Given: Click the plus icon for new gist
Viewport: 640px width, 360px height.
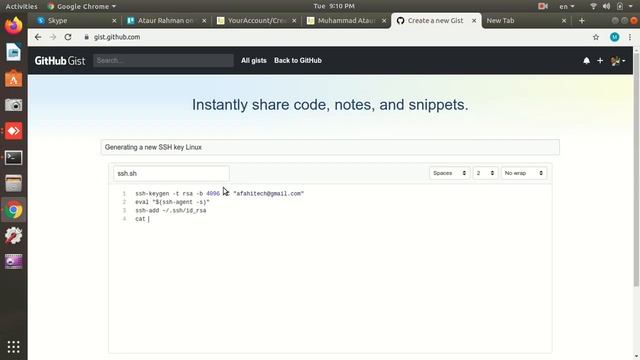Looking at the screenshot, I should point(600,61).
